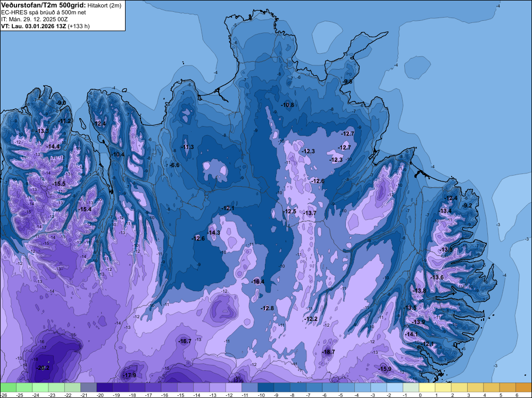Click the -13.3 temperature label

43,131
